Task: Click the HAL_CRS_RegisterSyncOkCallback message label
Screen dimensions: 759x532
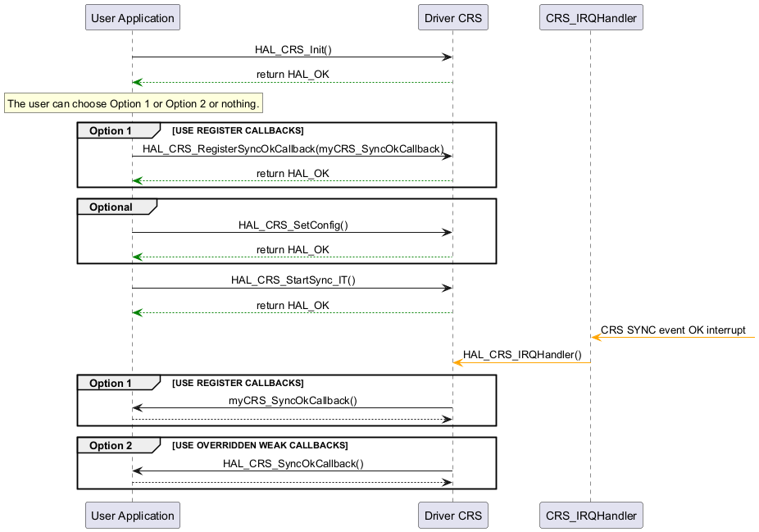Action: (293, 148)
